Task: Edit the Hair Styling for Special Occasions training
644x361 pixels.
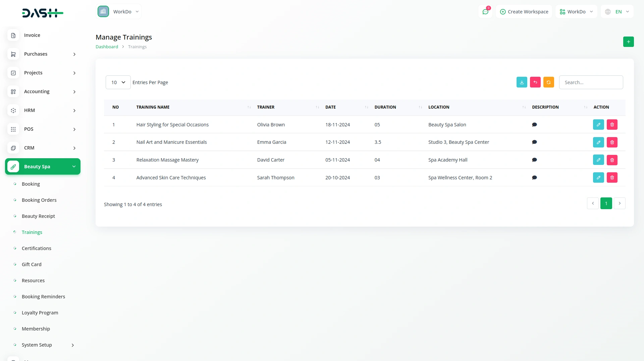Action: coord(598,125)
